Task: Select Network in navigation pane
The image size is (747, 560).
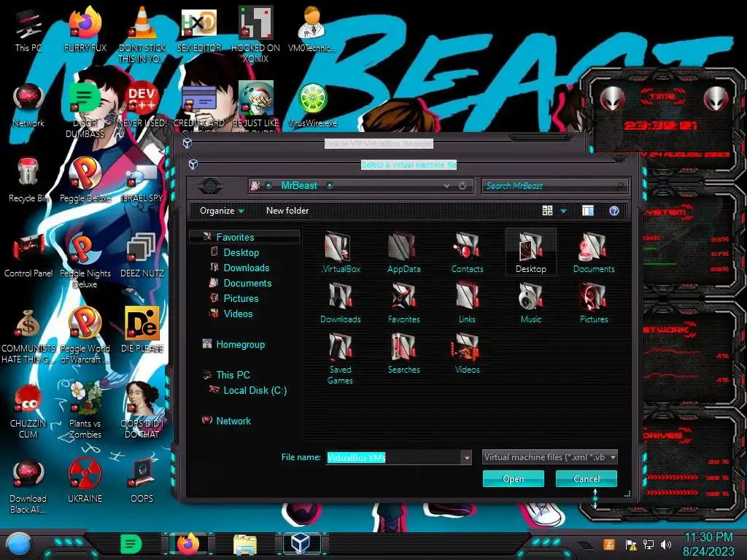Action: coord(233,421)
